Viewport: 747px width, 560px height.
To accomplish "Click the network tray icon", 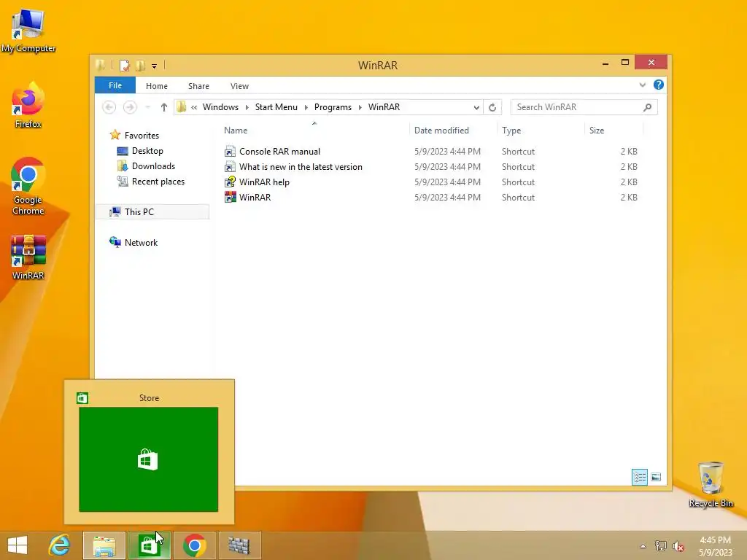I will (661, 545).
